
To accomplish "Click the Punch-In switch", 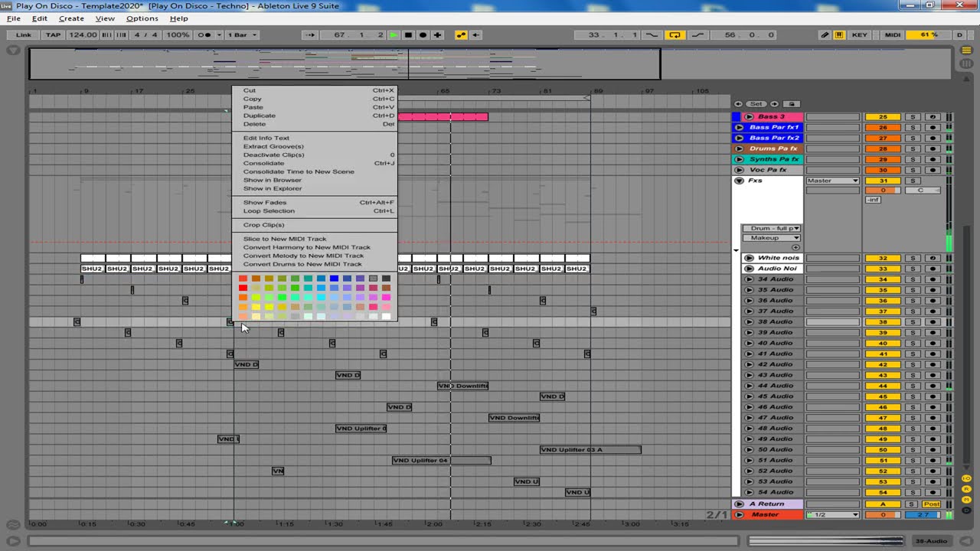I will (652, 35).
